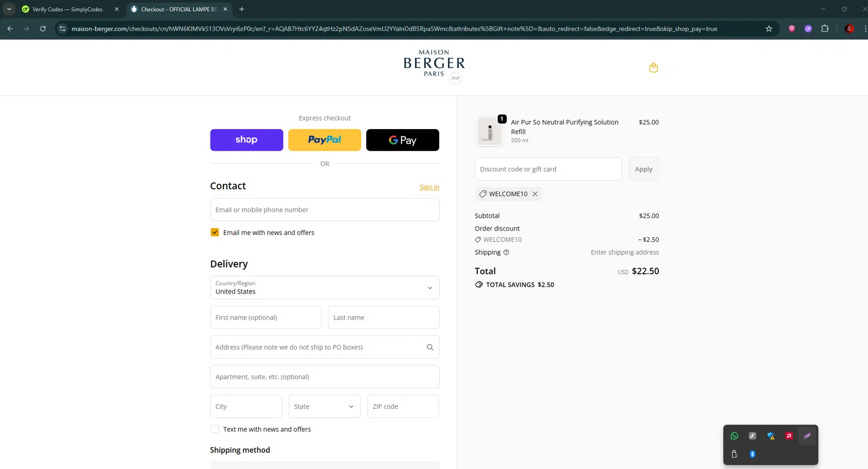868x469 pixels.
Task: Open AMD software tray icon
Action: click(789, 436)
